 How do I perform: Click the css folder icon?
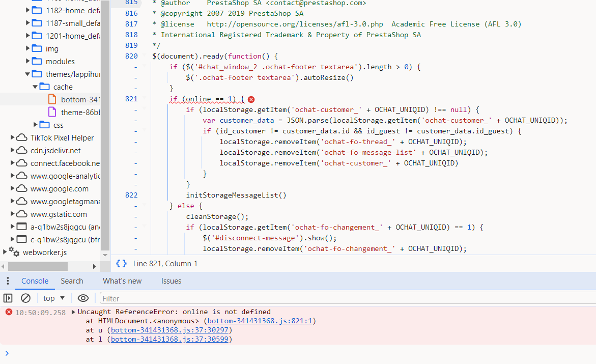pos(44,125)
